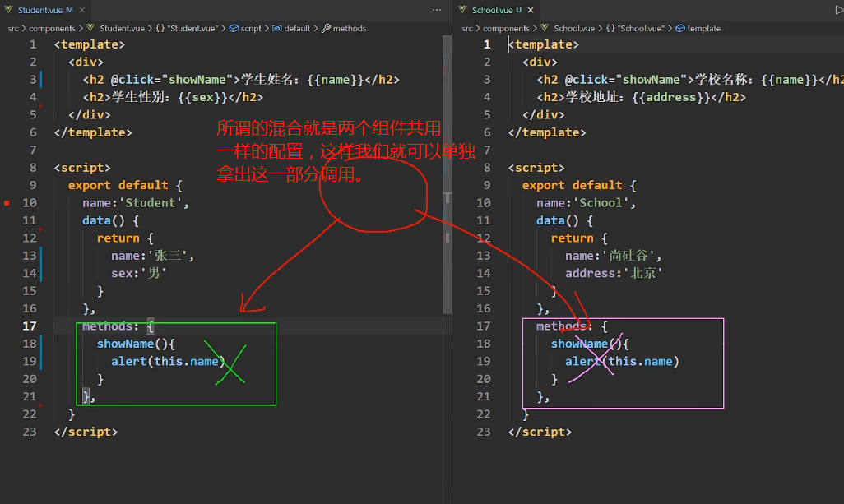Click '<h2>学校地址: {{address}}</h2>' in School.vue
This screenshot has width=844, height=504.
(641, 97)
